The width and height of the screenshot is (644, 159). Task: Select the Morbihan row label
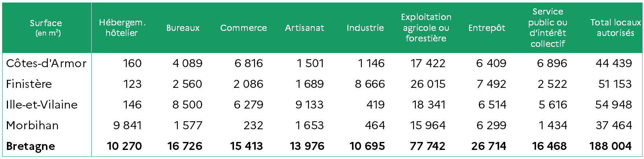coord(33,126)
